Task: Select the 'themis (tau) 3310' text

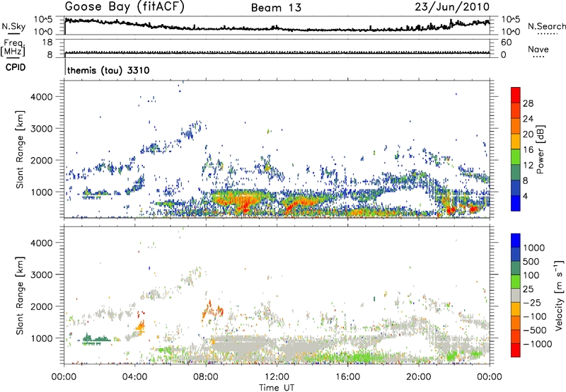Action: click(x=108, y=70)
